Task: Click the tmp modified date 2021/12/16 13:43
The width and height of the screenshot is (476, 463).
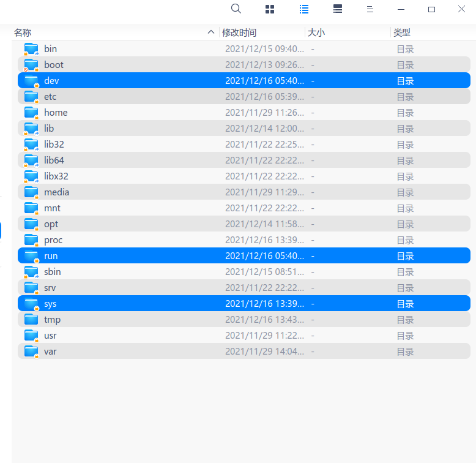Action: [x=264, y=320]
